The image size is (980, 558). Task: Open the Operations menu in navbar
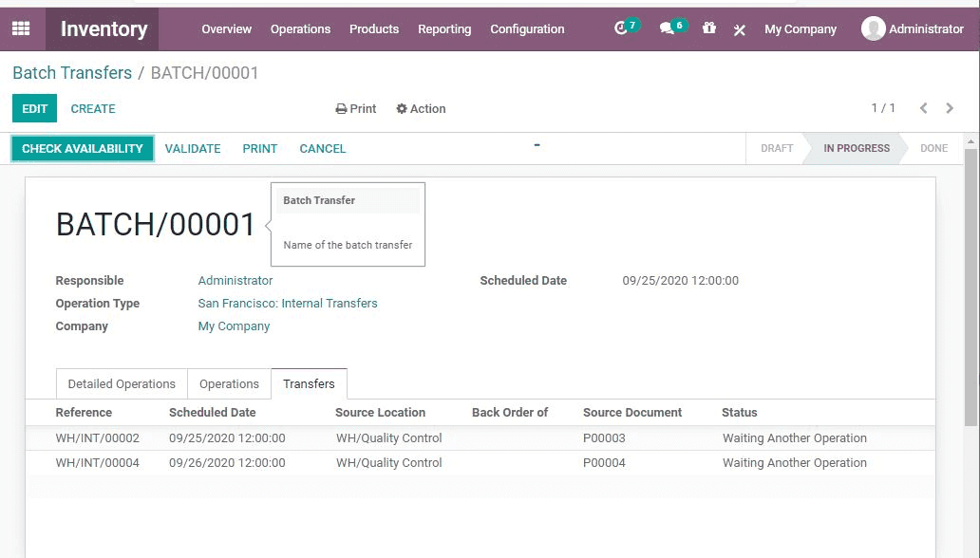click(x=300, y=28)
